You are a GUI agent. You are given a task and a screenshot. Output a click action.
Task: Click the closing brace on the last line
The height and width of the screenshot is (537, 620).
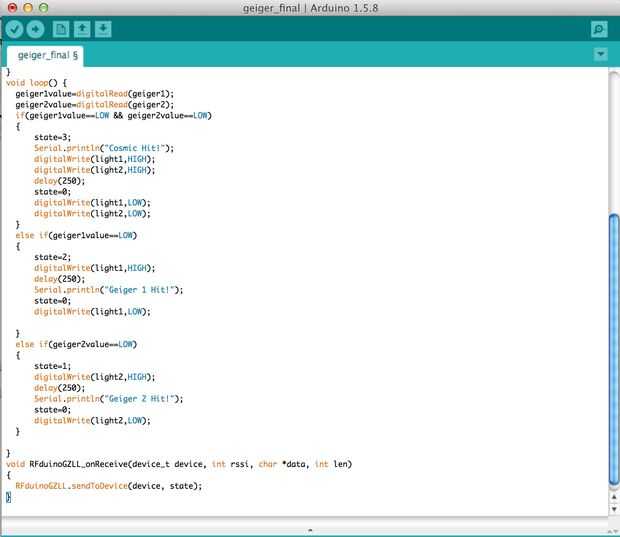click(x=8, y=497)
